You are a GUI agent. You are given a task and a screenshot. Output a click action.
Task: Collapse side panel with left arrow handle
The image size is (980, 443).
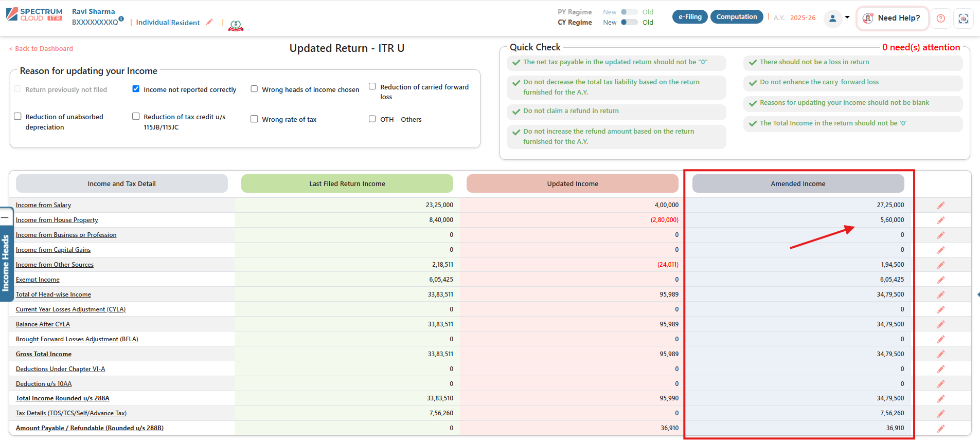978,294
